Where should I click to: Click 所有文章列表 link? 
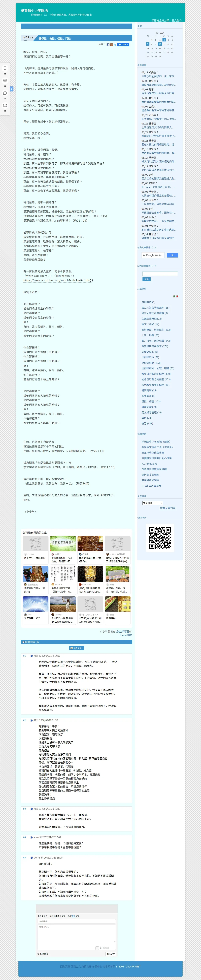[x=167, y=508]
